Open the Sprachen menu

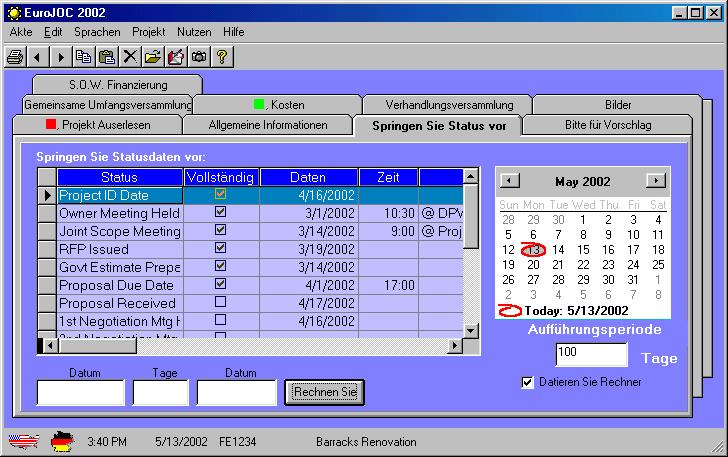click(96, 32)
